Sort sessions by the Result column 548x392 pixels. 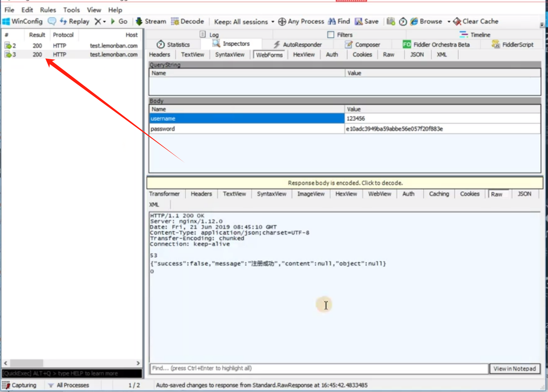click(37, 35)
